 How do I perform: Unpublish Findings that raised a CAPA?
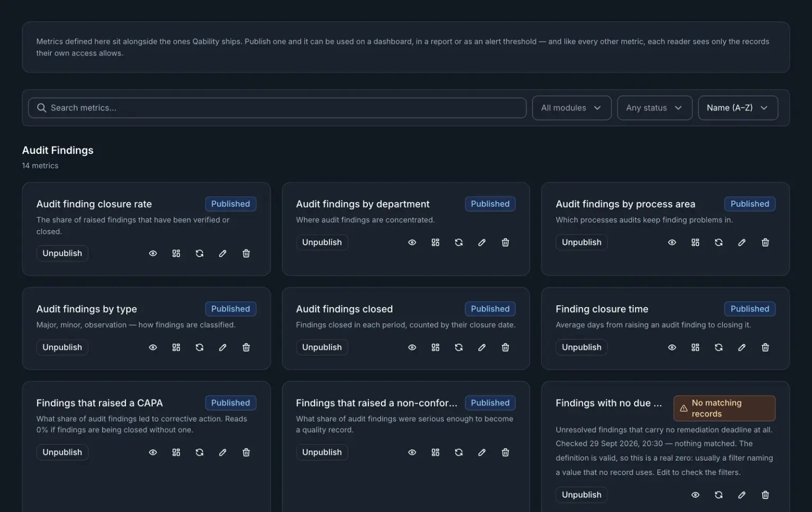[62, 452]
